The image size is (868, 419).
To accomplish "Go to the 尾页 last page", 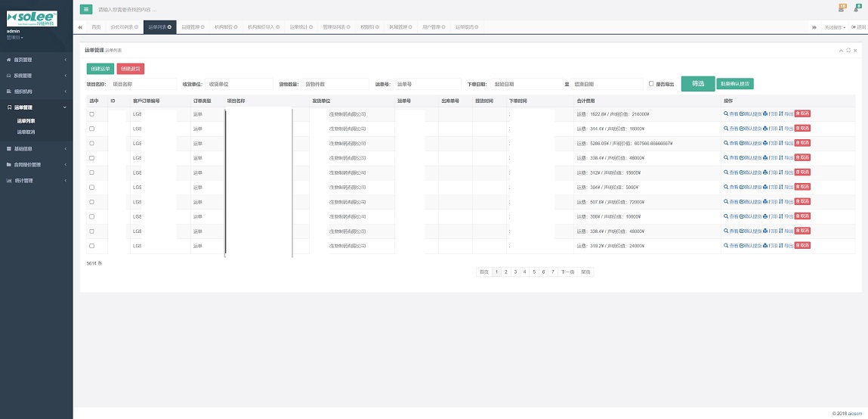I will click(585, 272).
